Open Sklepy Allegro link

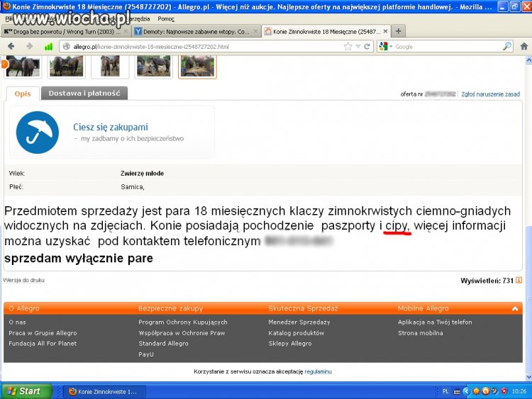[290, 344]
